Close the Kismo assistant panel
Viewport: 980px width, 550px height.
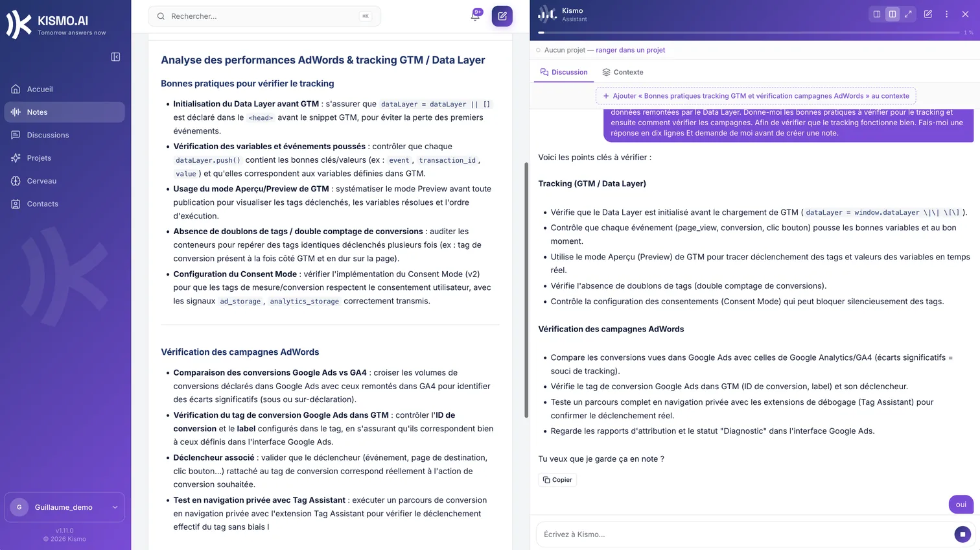coord(965,14)
